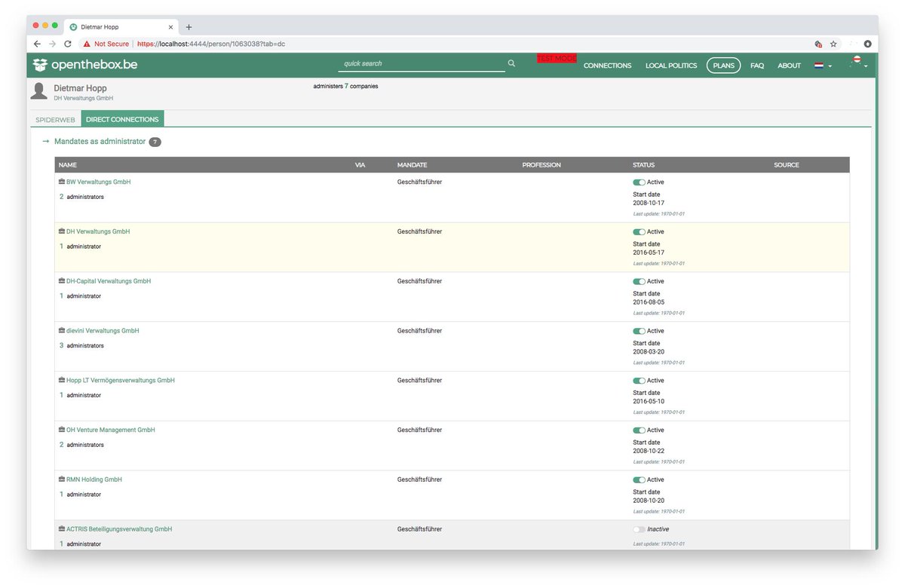This screenshot has height=588, width=905.
Task: Click the quick search magnifier icon
Action: [x=511, y=63]
